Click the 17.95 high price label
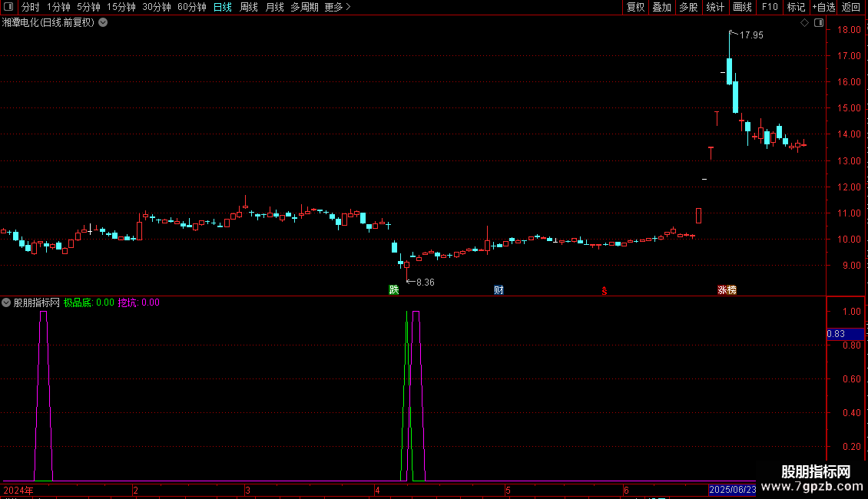Viewport: 868px width, 499px height. (x=751, y=35)
